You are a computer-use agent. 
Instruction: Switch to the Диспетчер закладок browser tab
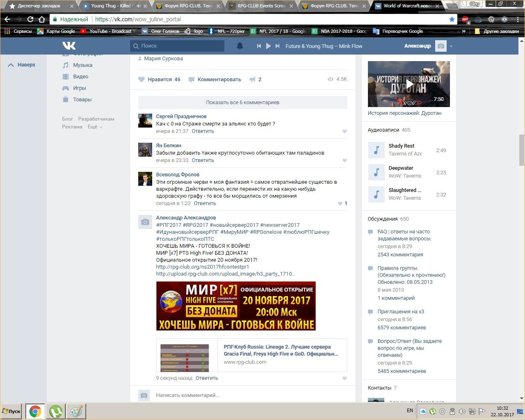[x=39, y=6]
